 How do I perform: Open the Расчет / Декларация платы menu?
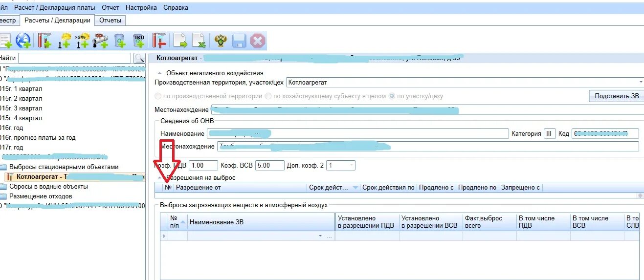[55, 8]
